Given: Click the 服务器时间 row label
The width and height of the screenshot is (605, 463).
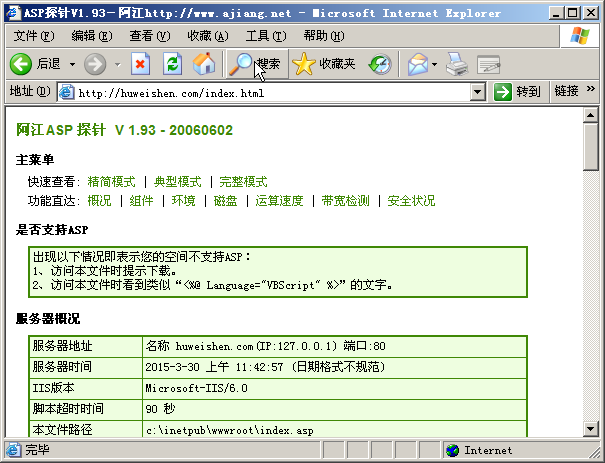Looking at the screenshot, I should (x=63, y=367).
